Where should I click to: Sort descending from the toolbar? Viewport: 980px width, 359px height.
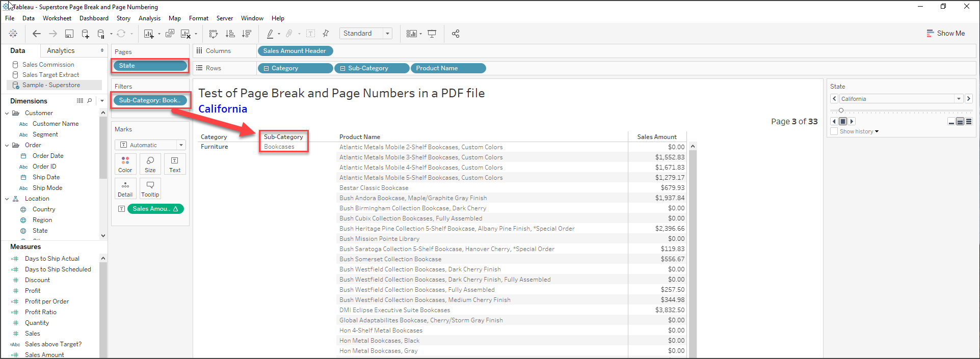(x=247, y=34)
